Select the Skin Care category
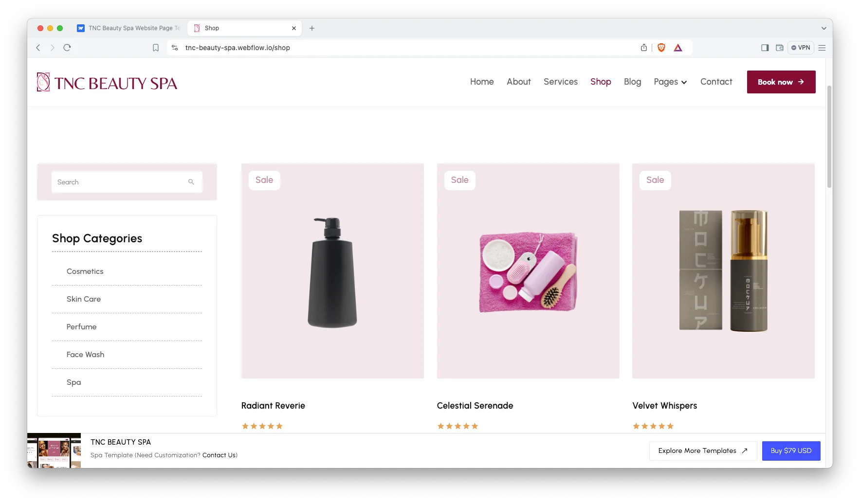 84,299
